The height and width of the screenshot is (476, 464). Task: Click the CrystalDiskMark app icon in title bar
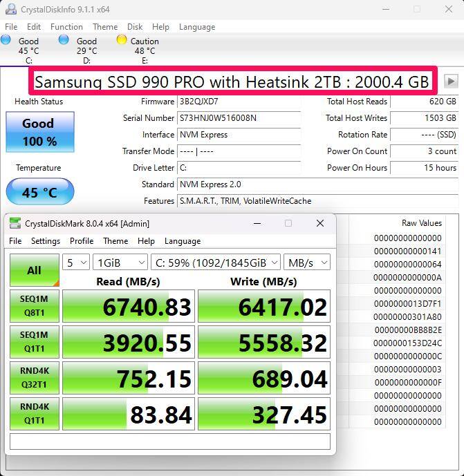point(15,224)
